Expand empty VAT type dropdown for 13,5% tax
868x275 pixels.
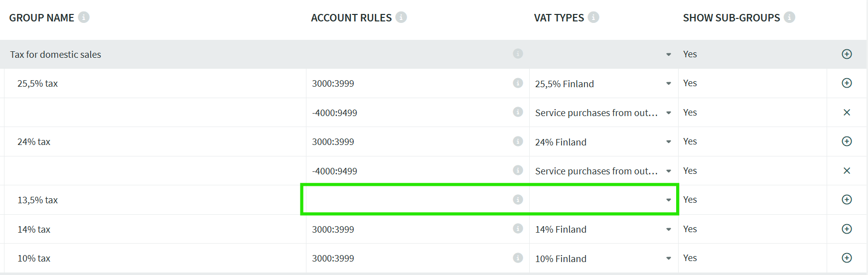pos(668,200)
